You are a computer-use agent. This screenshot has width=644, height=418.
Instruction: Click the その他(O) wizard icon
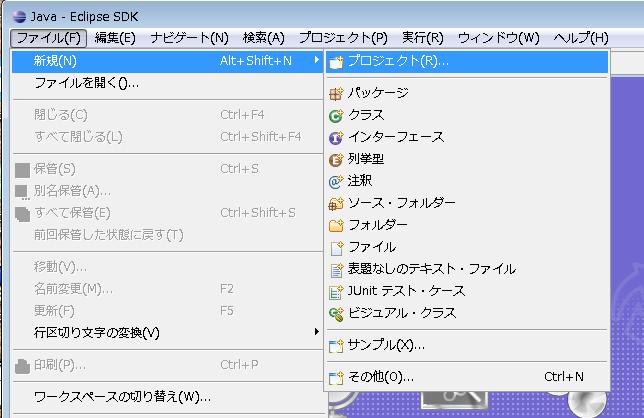336,378
